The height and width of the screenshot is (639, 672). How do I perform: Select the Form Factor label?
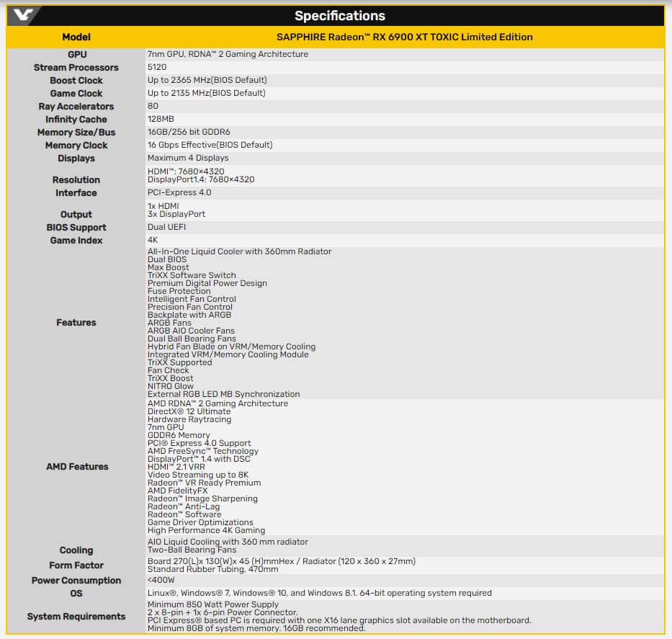tap(76, 566)
